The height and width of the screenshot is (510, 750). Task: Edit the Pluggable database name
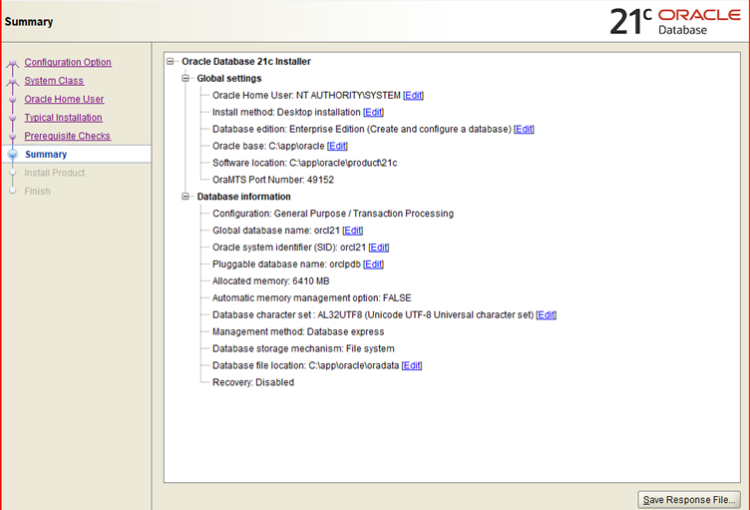[373, 265]
